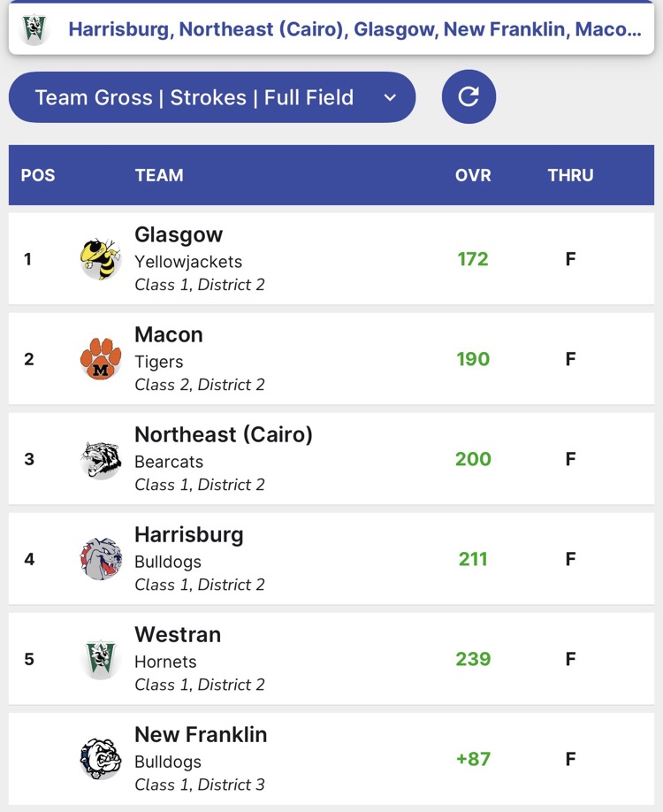Select the TEAM column header
The height and width of the screenshot is (812, 663).
pos(159,175)
